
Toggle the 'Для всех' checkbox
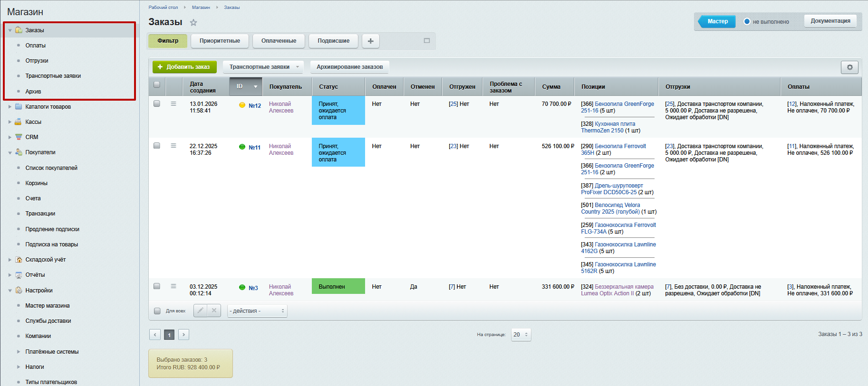157,311
